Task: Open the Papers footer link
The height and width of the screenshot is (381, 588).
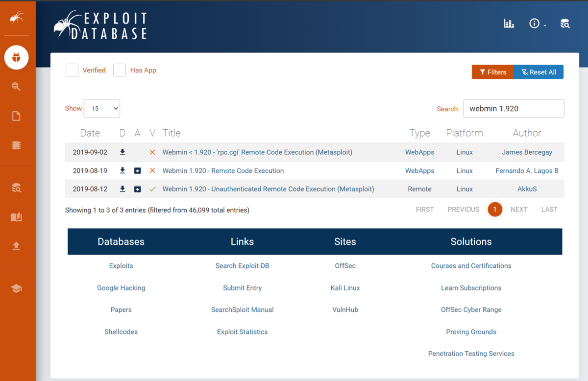Action: point(121,310)
